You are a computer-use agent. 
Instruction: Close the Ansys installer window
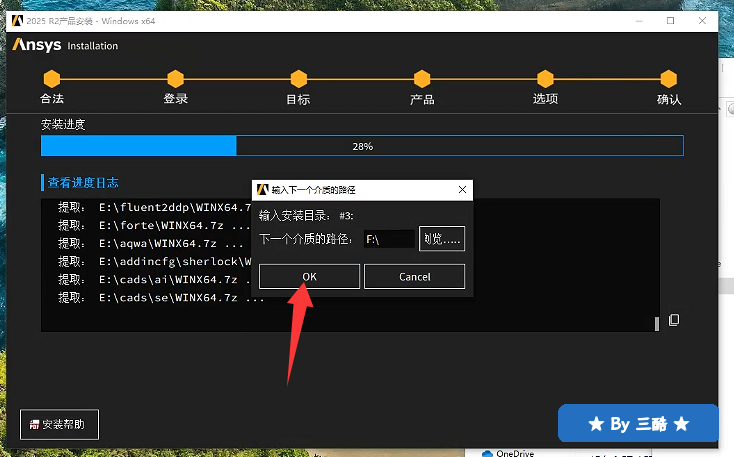click(702, 21)
